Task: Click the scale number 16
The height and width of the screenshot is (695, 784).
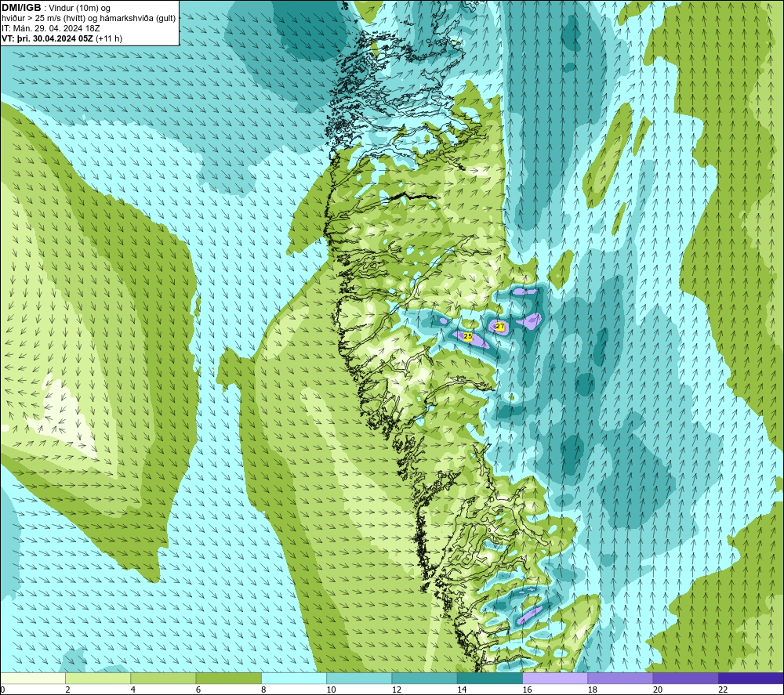Action: tap(527, 690)
